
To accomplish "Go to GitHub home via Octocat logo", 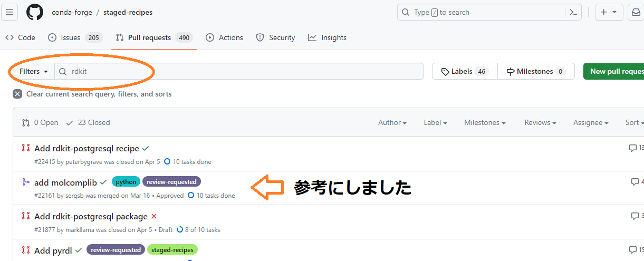I will pos(35,12).
